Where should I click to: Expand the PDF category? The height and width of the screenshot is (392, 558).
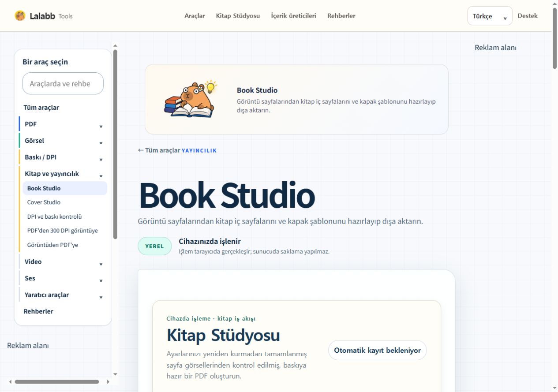point(63,124)
